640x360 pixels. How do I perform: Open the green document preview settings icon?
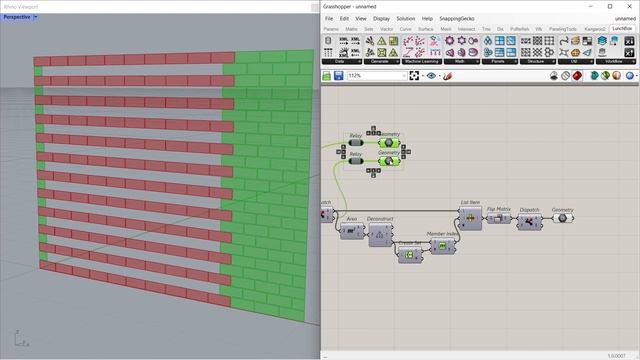[x=605, y=76]
